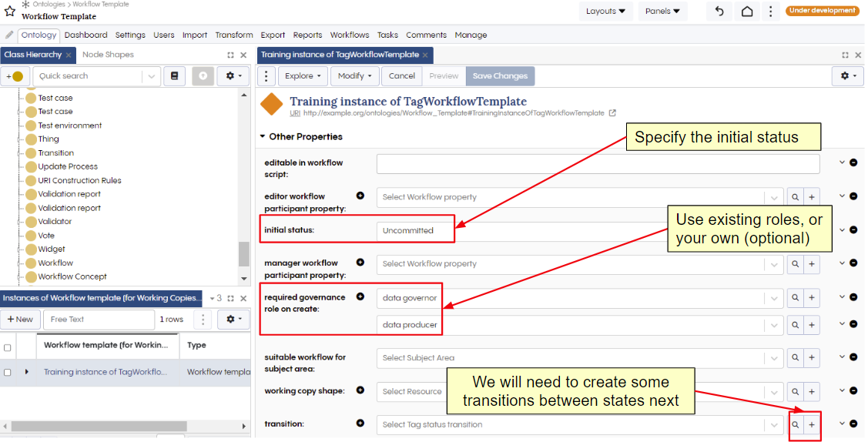
Task: Select the Transition class in tree
Action: point(55,152)
